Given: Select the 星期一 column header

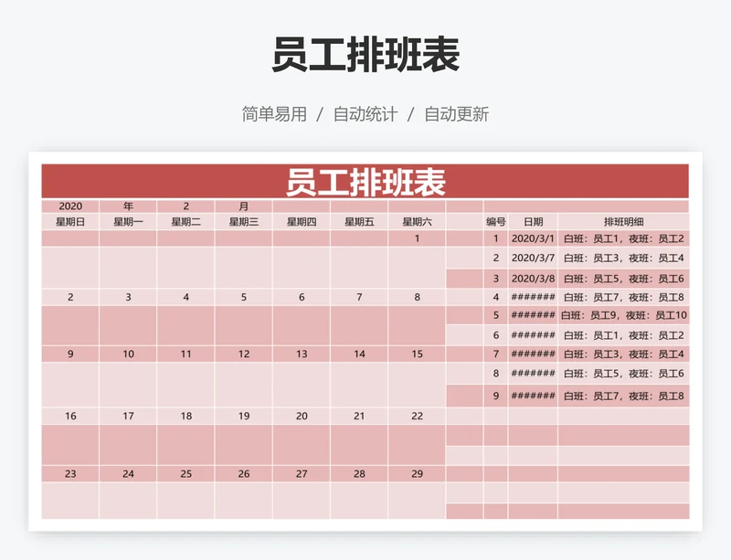Looking at the screenshot, I should [x=128, y=222].
